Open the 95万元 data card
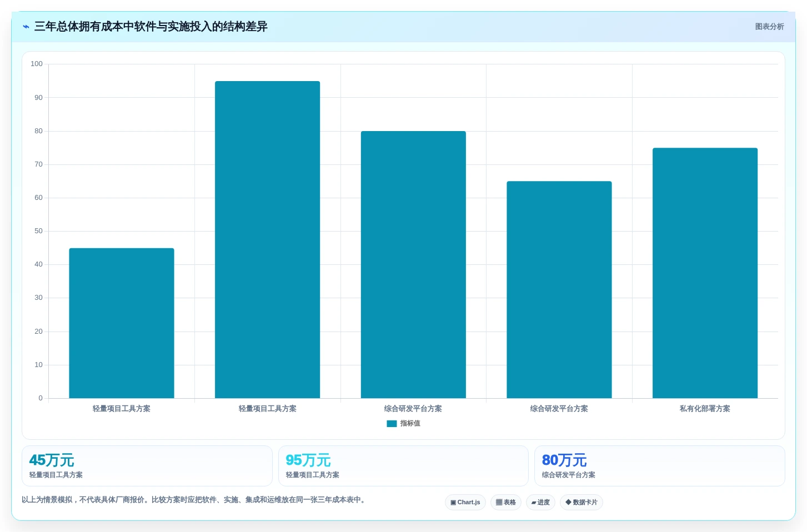 click(x=403, y=466)
